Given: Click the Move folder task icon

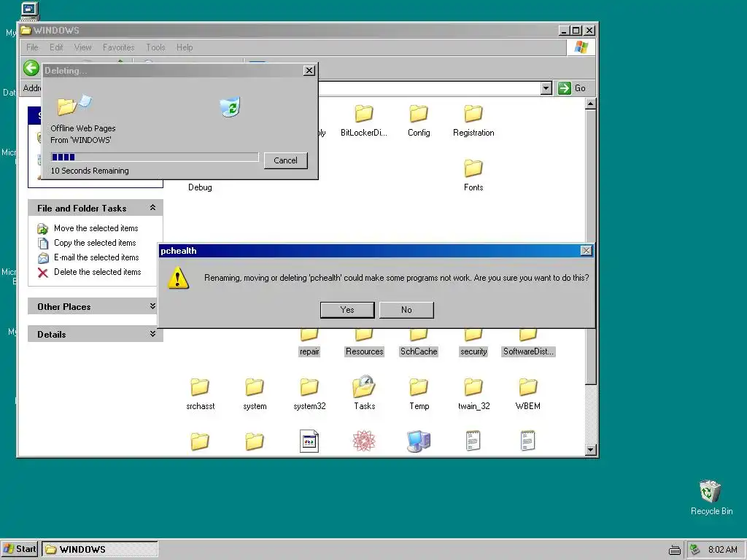Looking at the screenshot, I should coord(43,228).
